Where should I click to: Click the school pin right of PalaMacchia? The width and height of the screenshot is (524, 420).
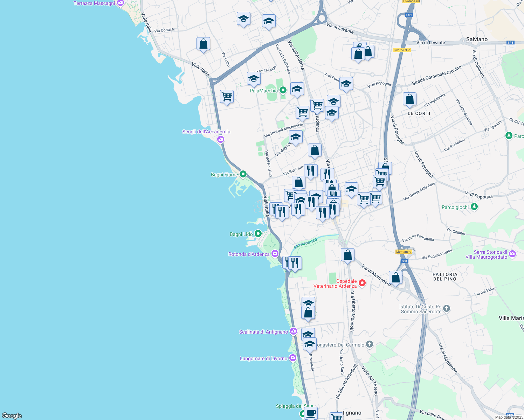pos(297,90)
